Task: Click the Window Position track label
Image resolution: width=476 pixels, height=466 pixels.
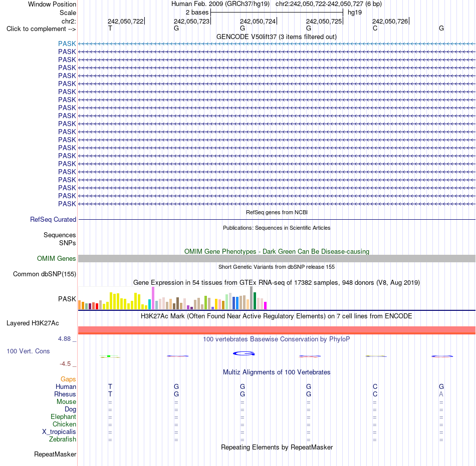Action: pyautogui.click(x=52, y=4)
